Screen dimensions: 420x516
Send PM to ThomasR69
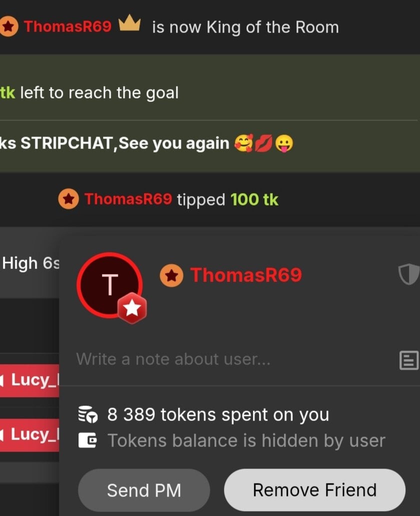(144, 490)
